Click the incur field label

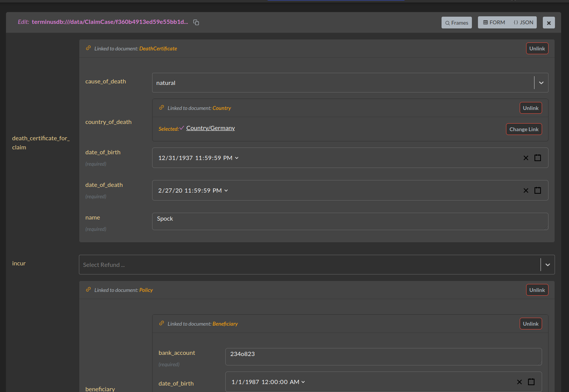[x=19, y=263]
